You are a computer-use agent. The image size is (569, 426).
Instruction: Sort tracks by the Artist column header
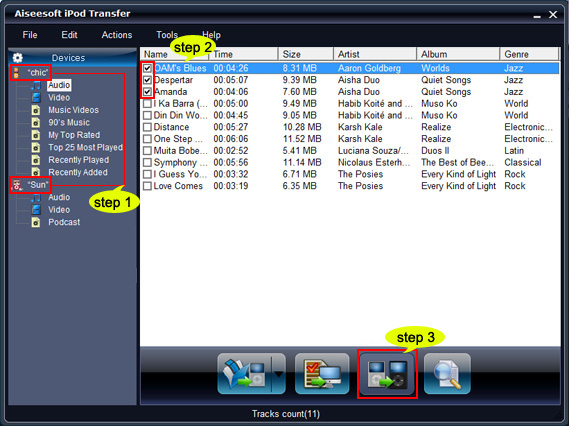click(374, 54)
